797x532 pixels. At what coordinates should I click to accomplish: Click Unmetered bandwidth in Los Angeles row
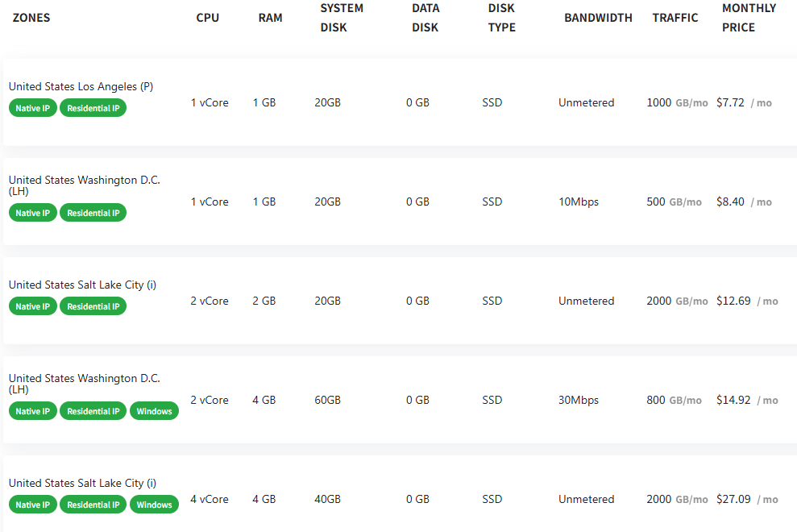pyautogui.click(x=586, y=102)
